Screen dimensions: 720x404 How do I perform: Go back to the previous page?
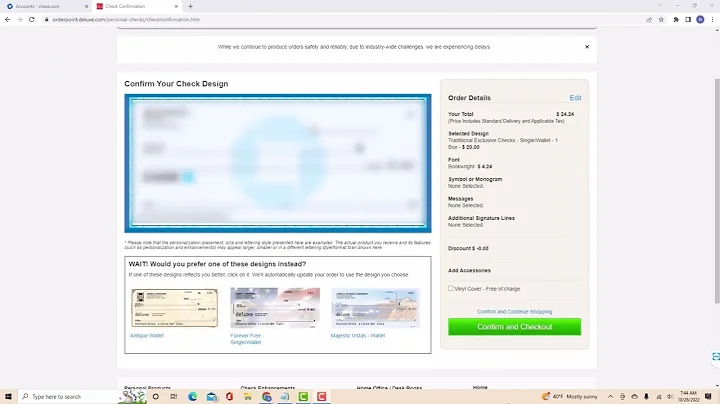coord(7,20)
